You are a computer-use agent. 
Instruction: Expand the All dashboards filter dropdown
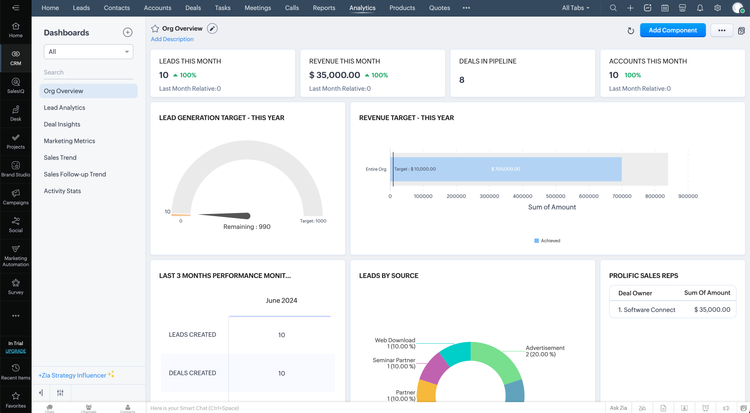[88, 52]
